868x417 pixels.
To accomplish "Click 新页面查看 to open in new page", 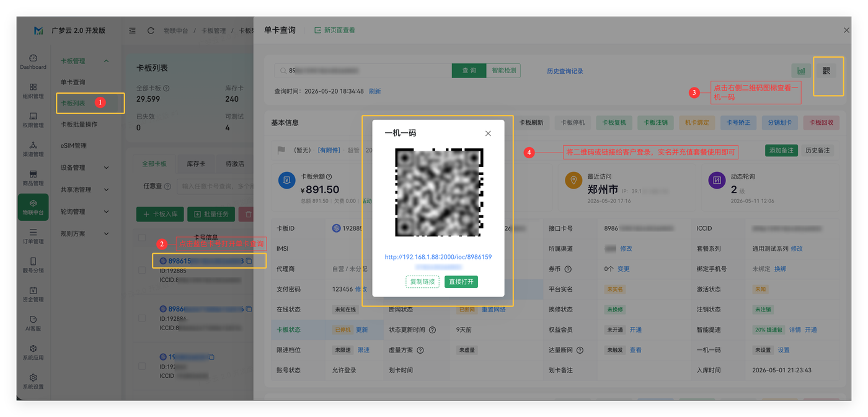I will [x=335, y=30].
